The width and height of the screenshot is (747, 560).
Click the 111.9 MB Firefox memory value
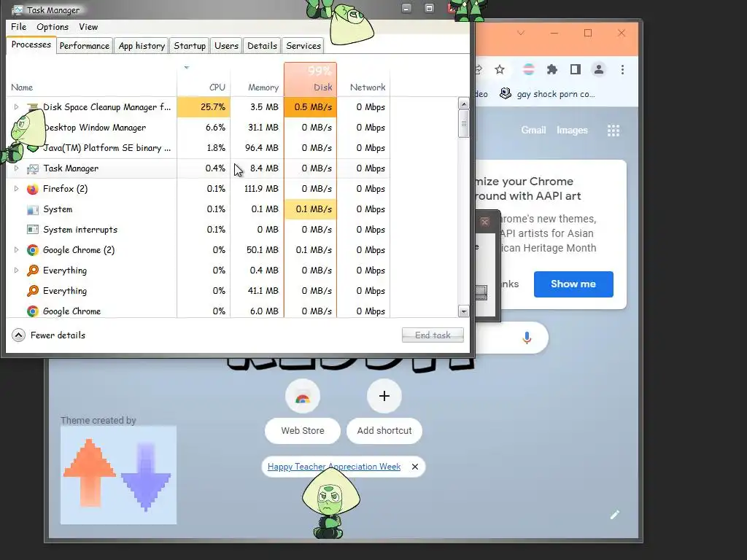pos(261,189)
